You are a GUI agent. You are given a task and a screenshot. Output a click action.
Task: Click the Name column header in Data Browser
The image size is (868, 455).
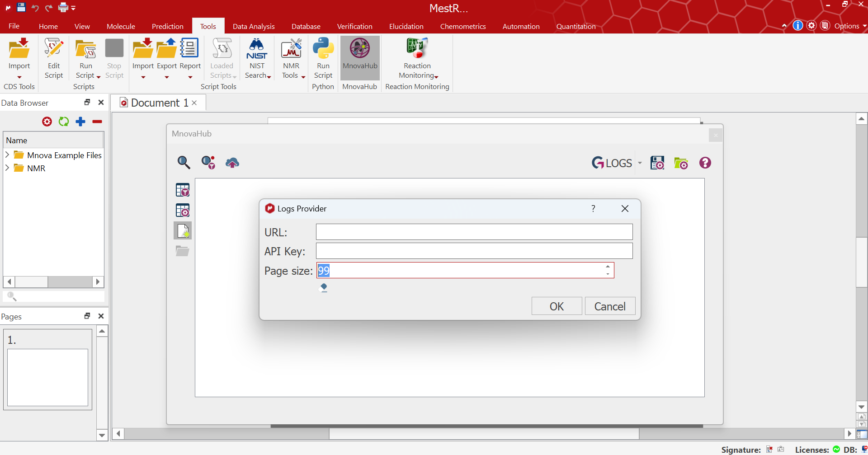click(x=53, y=140)
